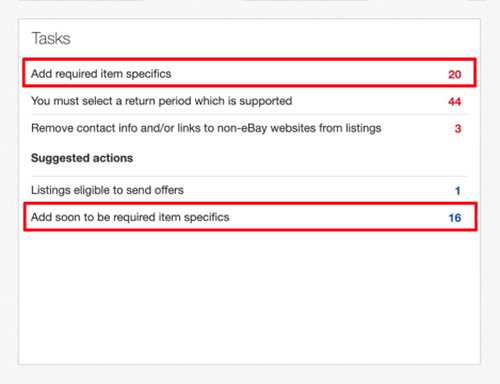Click the blue count 16

[x=455, y=218]
